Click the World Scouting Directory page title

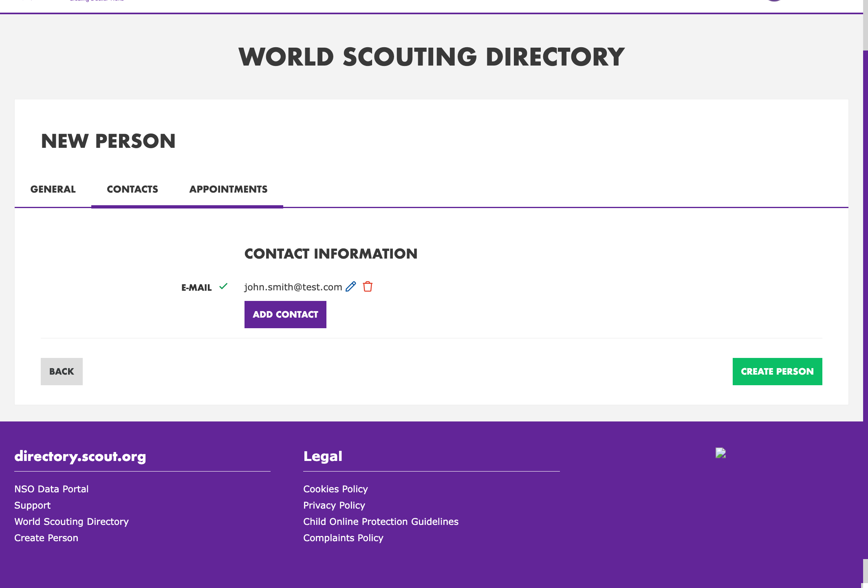(x=432, y=57)
